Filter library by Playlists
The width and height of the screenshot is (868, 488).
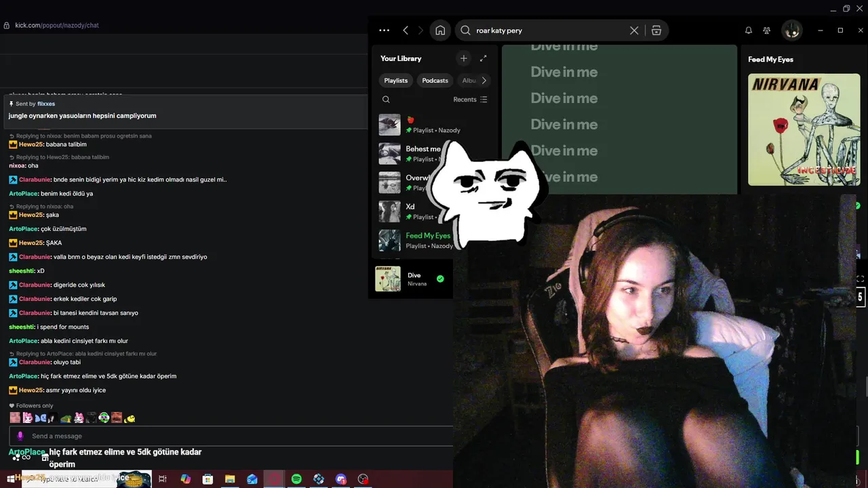point(396,81)
